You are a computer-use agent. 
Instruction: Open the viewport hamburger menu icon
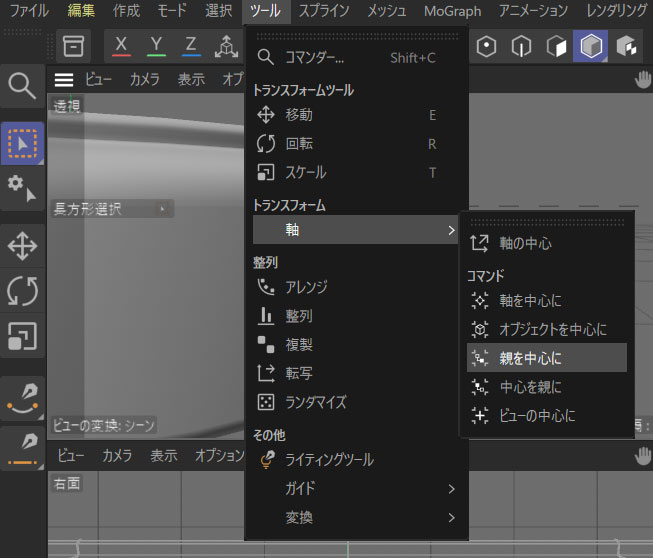[64, 80]
